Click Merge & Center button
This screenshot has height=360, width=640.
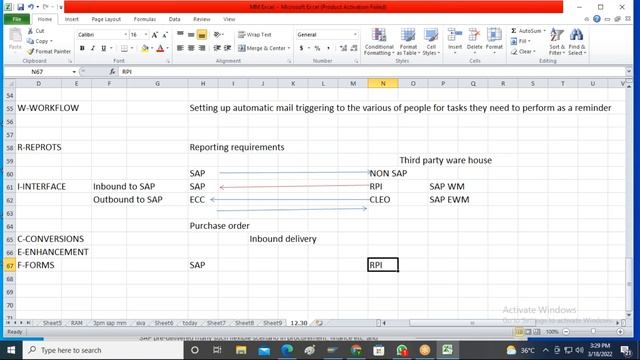[262, 48]
